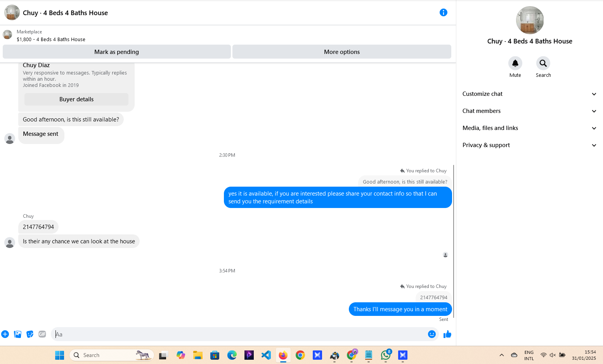Viewport: 603px width, 364px height.
Task: Click the 3:54 PM timestamp
Action: (x=227, y=271)
